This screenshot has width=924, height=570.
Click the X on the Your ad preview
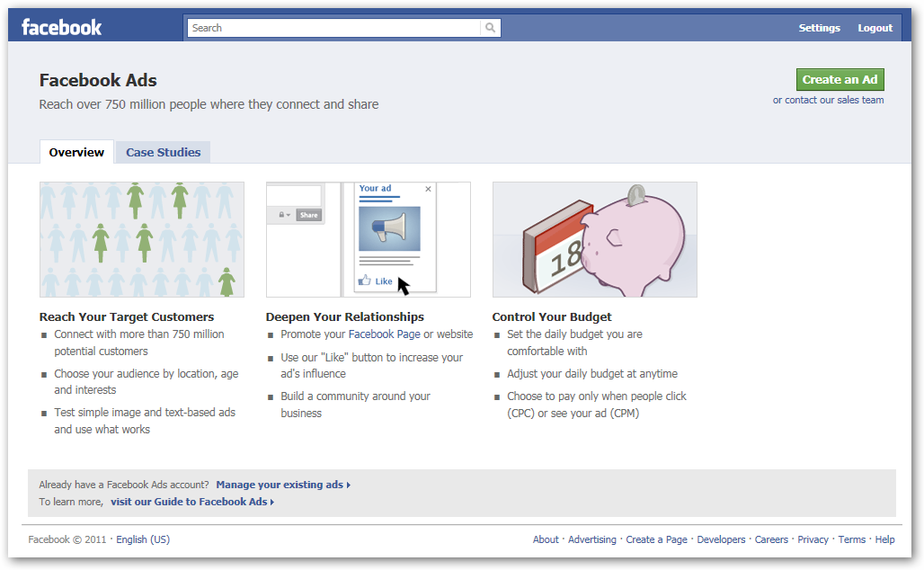tap(429, 189)
